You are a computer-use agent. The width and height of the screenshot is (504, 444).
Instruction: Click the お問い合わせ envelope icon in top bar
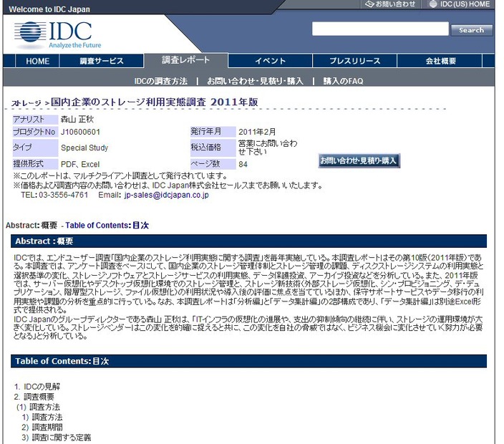coord(370,4)
